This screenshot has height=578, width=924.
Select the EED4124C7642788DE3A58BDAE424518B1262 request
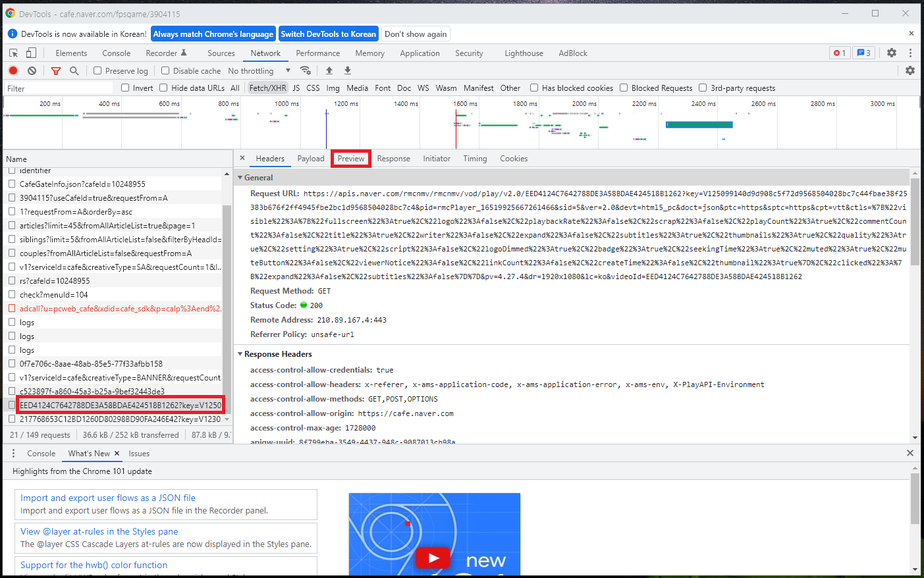(x=121, y=405)
